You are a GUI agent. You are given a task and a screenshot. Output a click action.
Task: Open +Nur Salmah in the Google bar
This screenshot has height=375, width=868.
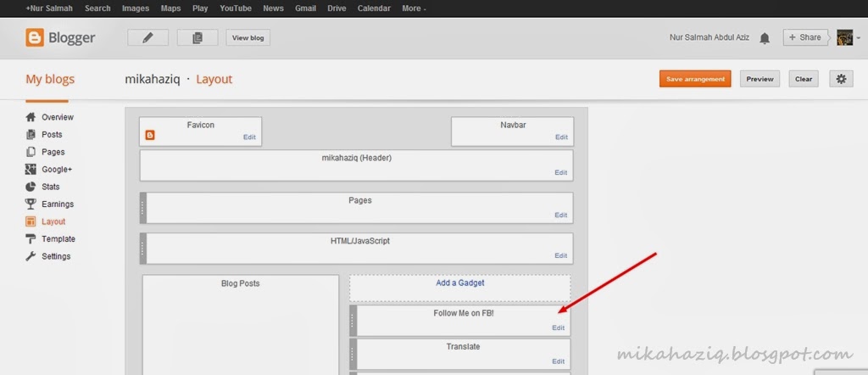(x=48, y=8)
